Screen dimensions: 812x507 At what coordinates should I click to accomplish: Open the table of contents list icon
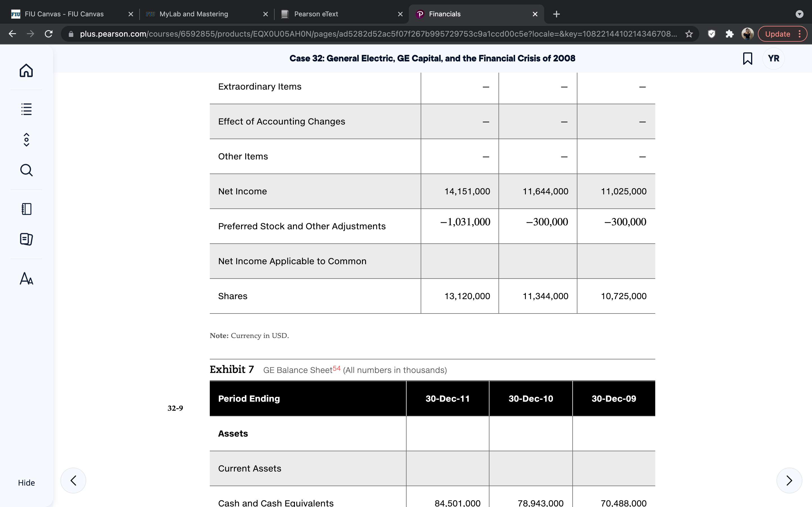tap(26, 109)
